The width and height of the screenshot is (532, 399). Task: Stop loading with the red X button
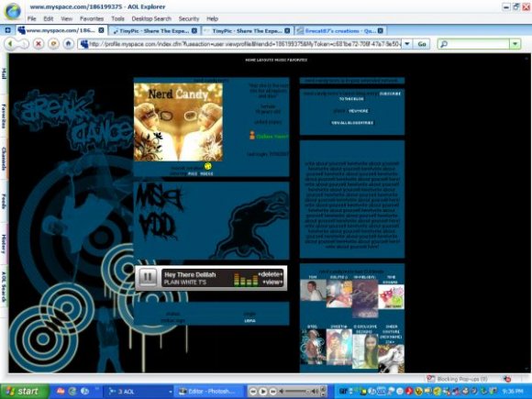point(39,44)
